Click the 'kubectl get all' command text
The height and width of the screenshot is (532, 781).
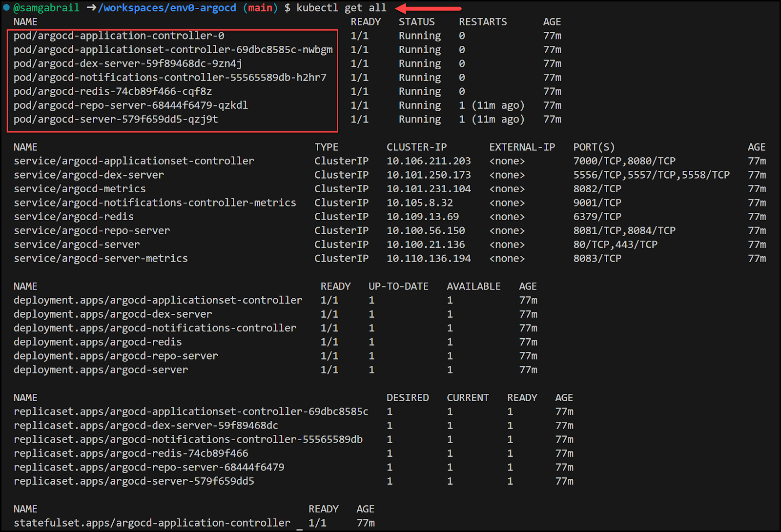[x=341, y=8]
